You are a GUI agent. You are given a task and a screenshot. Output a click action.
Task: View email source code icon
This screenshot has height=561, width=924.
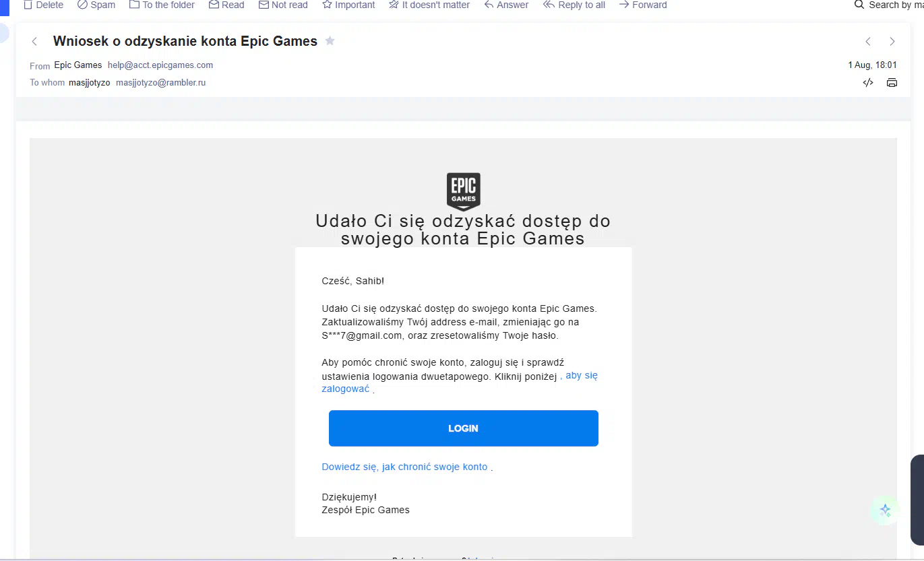pyautogui.click(x=868, y=83)
